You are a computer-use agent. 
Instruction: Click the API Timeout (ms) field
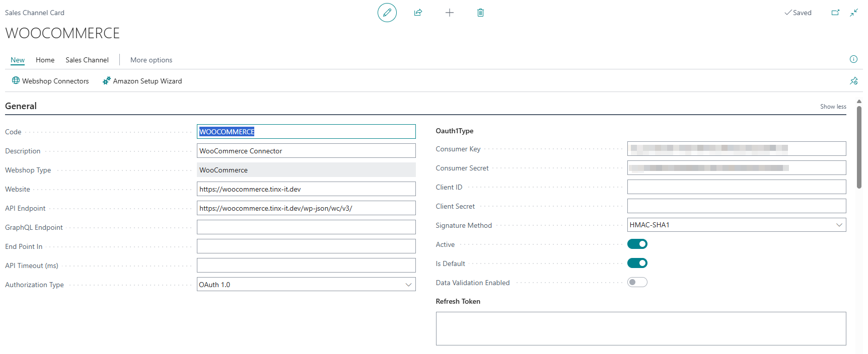tap(306, 265)
